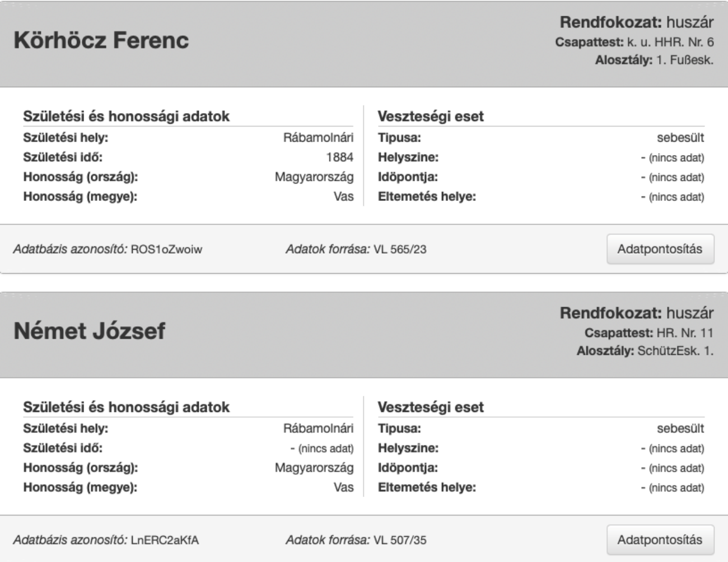Click Adatpontosítás button for Körhöcz Ferenc
728x562 pixels.
(x=660, y=249)
